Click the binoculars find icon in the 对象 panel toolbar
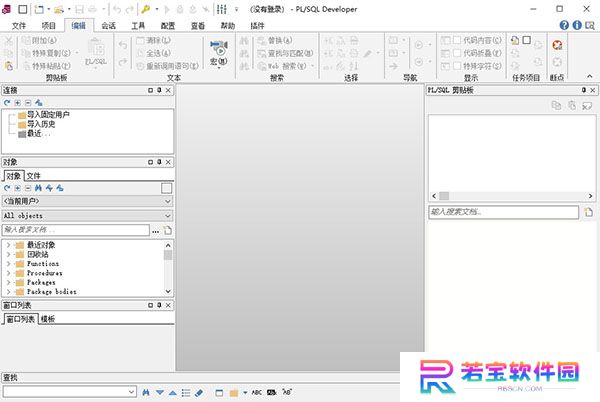 pyautogui.click(x=38, y=188)
